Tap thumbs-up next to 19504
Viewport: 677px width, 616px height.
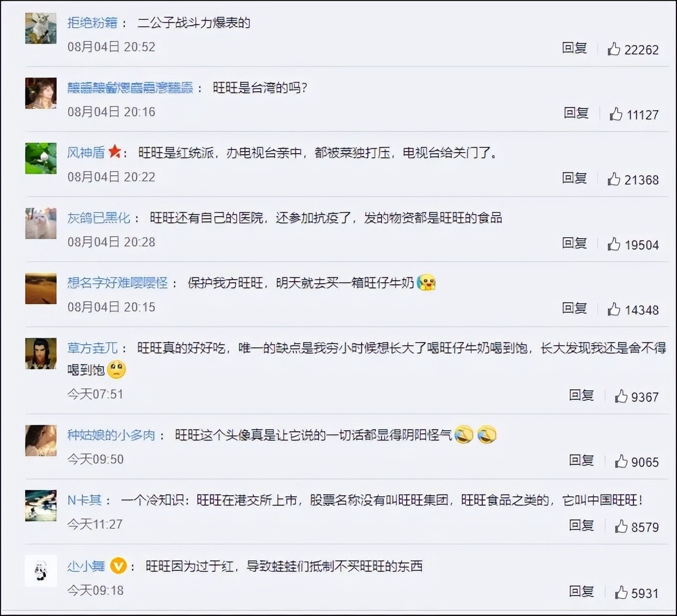(x=613, y=244)
